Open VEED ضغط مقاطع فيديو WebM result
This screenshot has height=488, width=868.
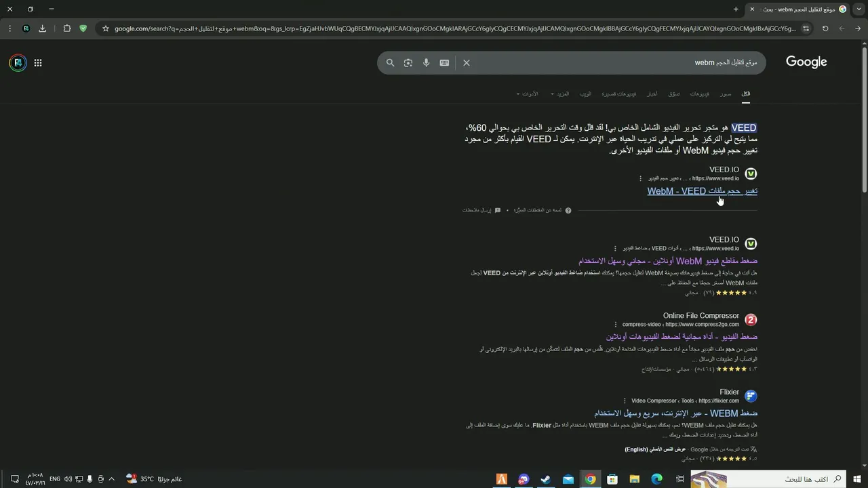pos(668,261)
